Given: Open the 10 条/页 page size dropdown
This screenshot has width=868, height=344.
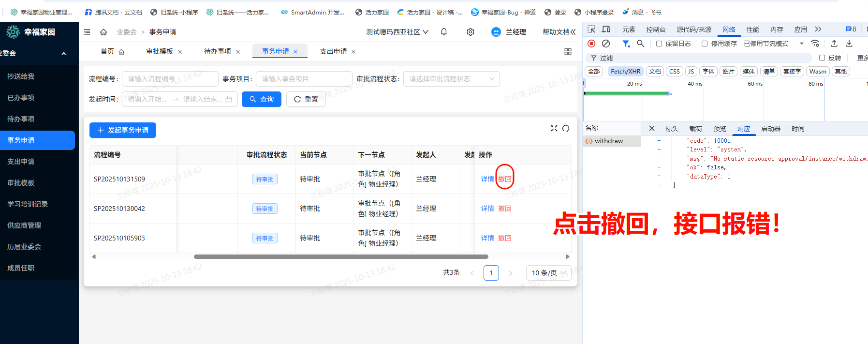Looking at the screenshot, I should tap(548, 273).
